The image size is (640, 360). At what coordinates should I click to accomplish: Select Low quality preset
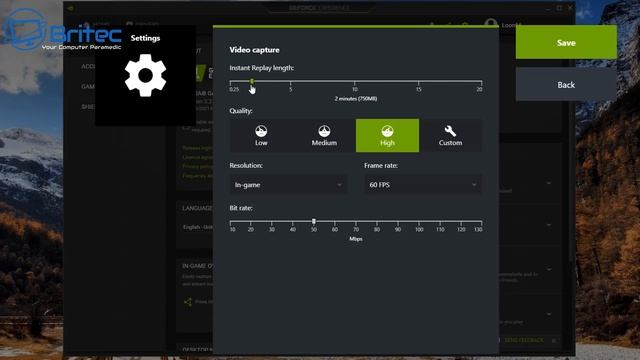pos(261,136)
